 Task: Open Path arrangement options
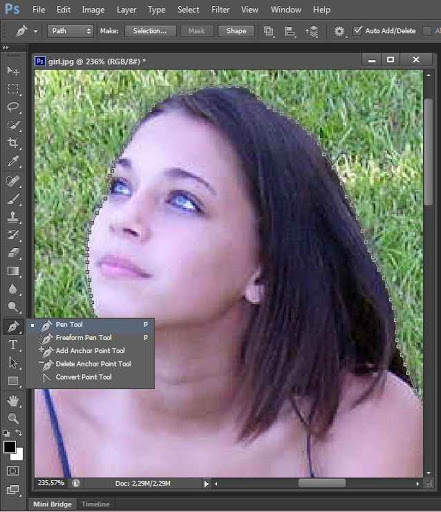[312, 31]
